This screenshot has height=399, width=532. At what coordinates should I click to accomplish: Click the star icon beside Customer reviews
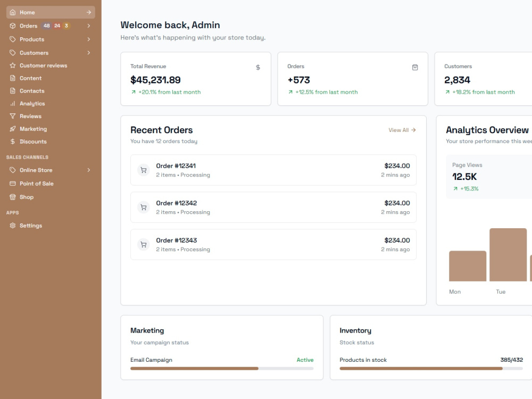point(13,65)
